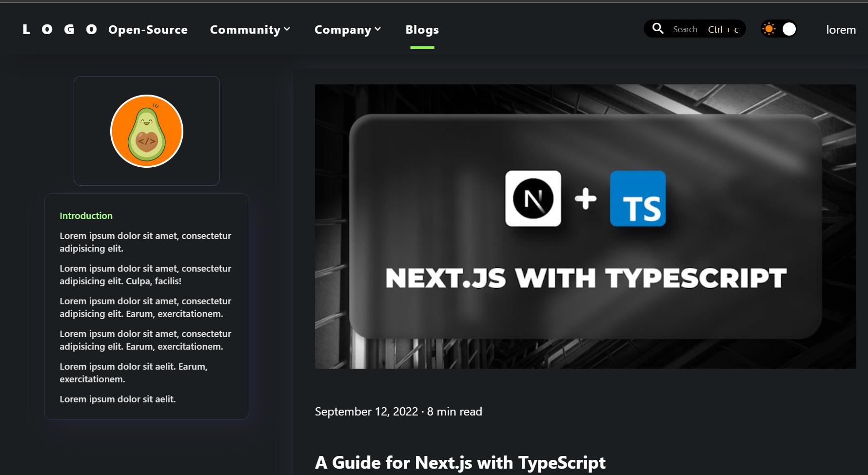Open the Open-Source nav link

pyautogui.click(x=148, y=30)
